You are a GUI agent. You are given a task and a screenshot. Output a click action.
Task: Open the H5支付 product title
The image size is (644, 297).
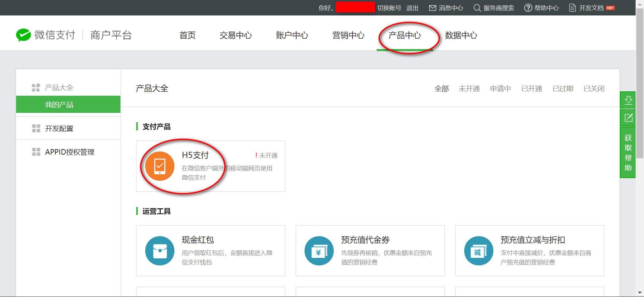pyautogui.click(x=195, y=155)
